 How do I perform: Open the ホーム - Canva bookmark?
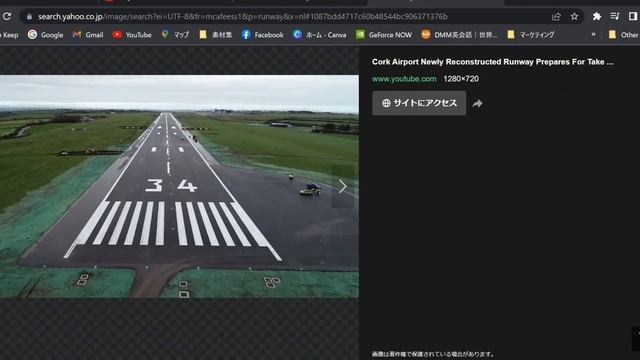pyautogui.click(x=320, y=35)
